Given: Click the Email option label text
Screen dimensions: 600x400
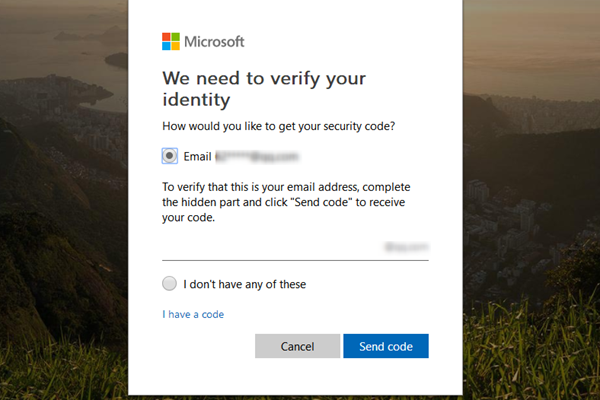Looking at the screenshot, I should [x=197, y=157].
